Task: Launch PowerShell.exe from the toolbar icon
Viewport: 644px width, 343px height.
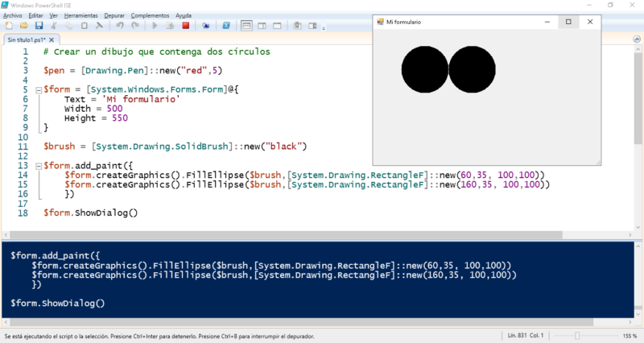Action: click(226, 26)
